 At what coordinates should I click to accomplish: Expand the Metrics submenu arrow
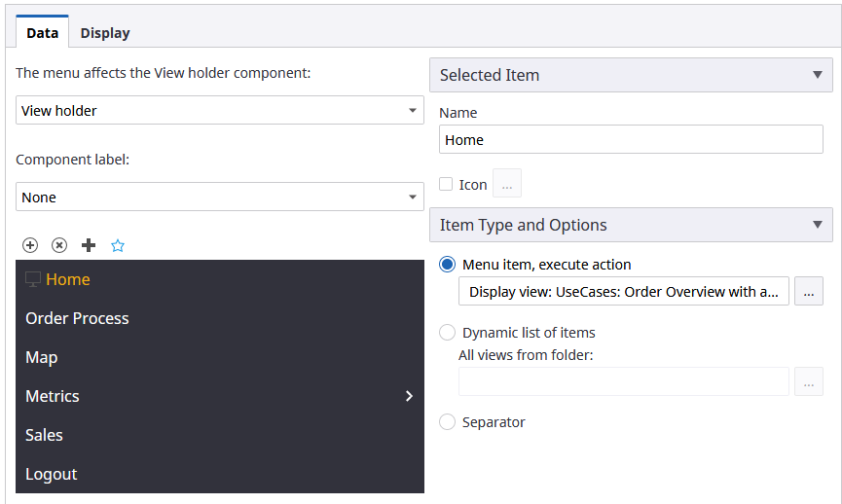[x=409, y=396]
